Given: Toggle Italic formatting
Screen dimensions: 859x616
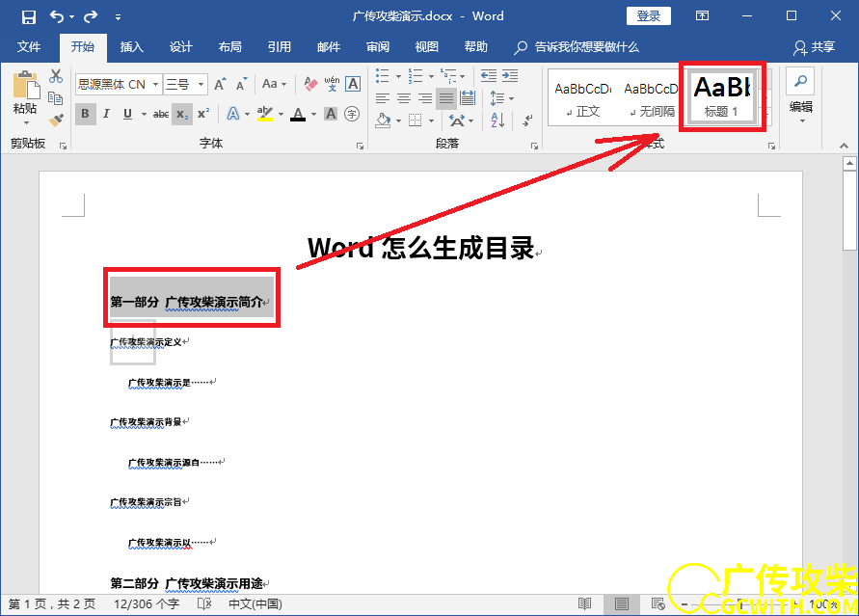Looking at the screenshot, I should coord(106,114).
